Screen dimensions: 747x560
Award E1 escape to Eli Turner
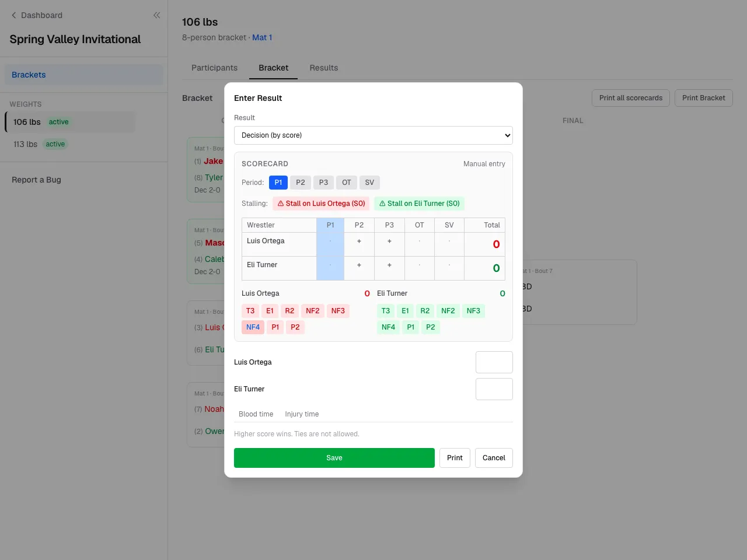pyautogui.click(x=405, y=311)
